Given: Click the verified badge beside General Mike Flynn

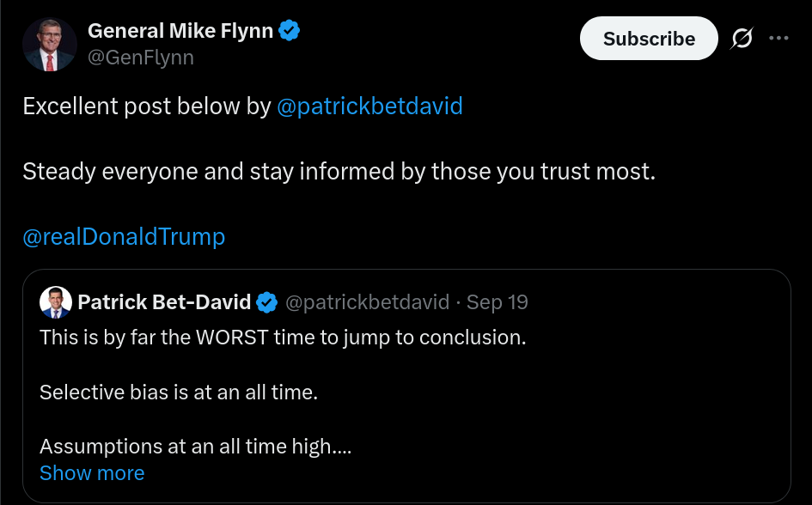Looking at the screenshot, I should coord(290,32).
